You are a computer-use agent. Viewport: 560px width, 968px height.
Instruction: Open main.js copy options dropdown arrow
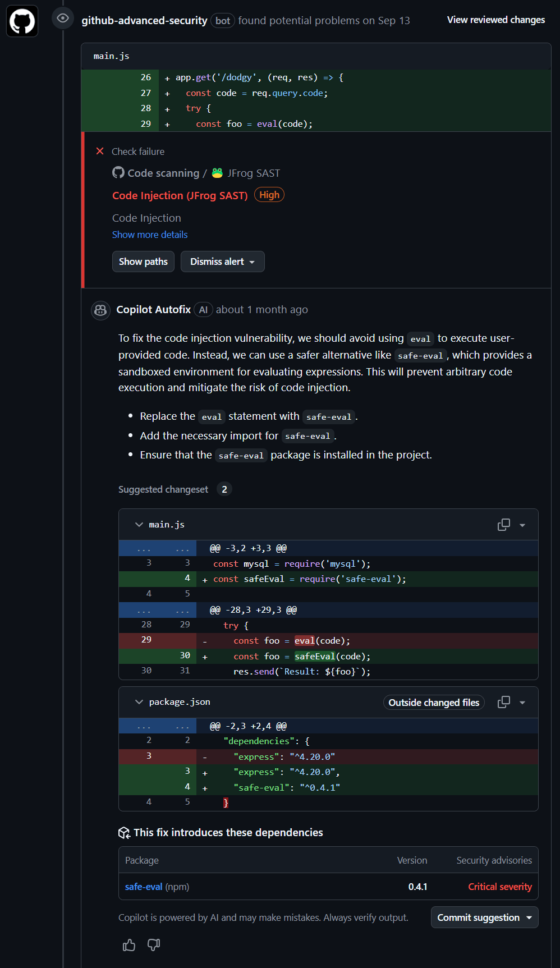click(x=522, y=525)
